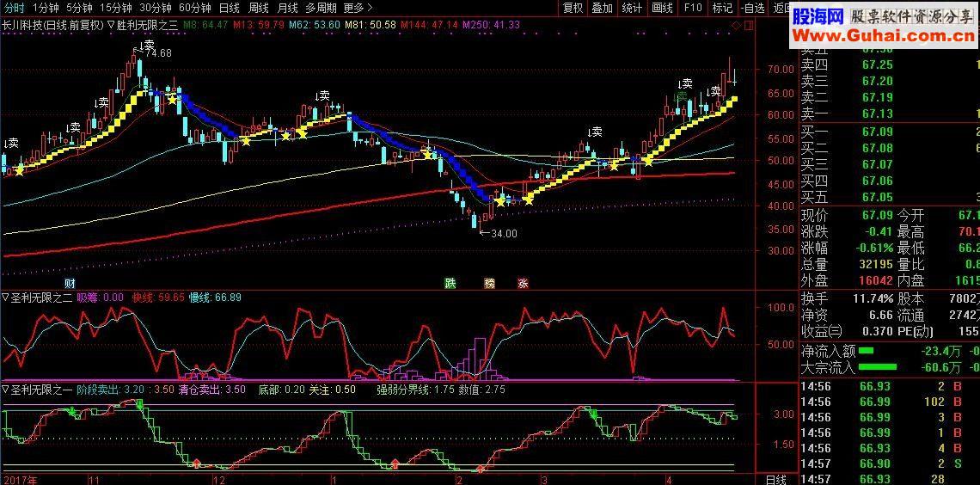The width and height of the screenshot is (980, 485).
Task: Click the diamond icon beside the indicator header
Action: pyautogui.click(x=737, y=25)
